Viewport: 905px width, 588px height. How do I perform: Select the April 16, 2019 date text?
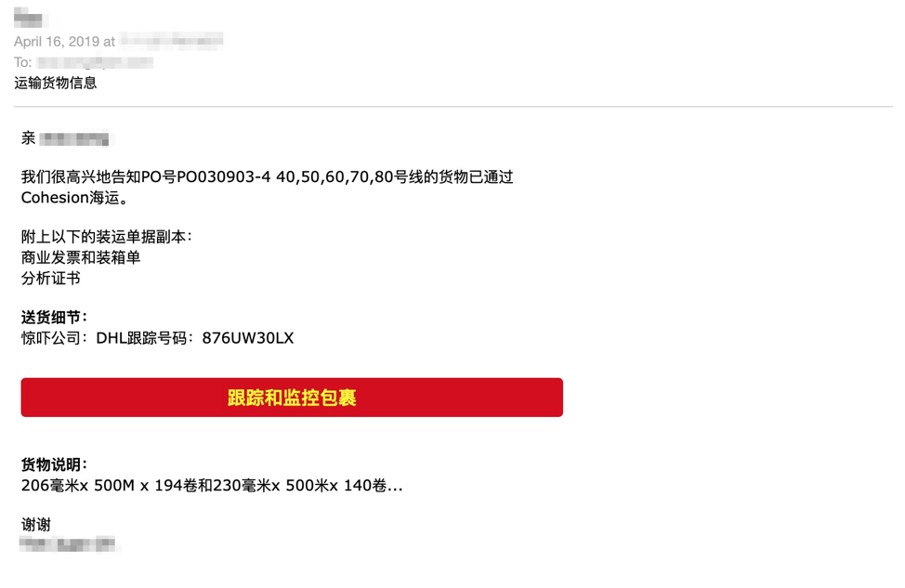57,42
